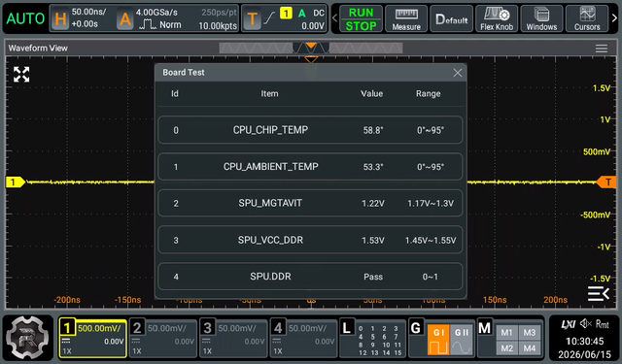This screenshot has width=622, height=364.
Task: Open Flex Knob settings
Action: coord(497,18)
